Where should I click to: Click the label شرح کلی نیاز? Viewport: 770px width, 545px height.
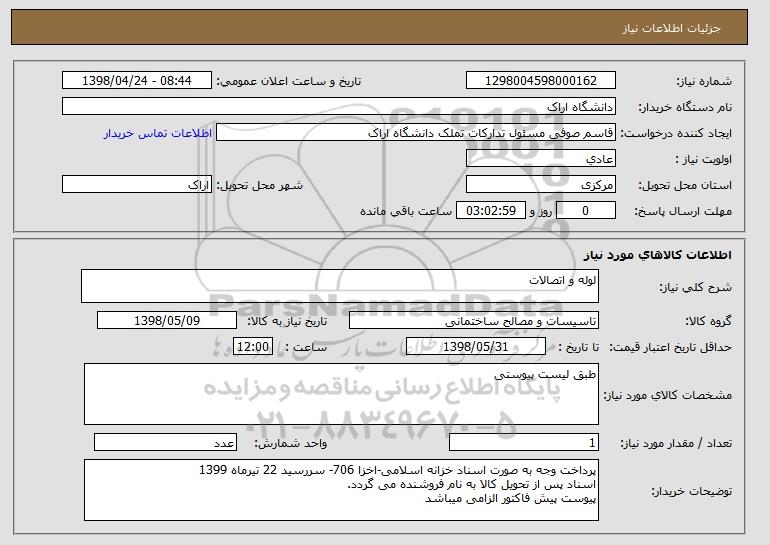(695, 287)
